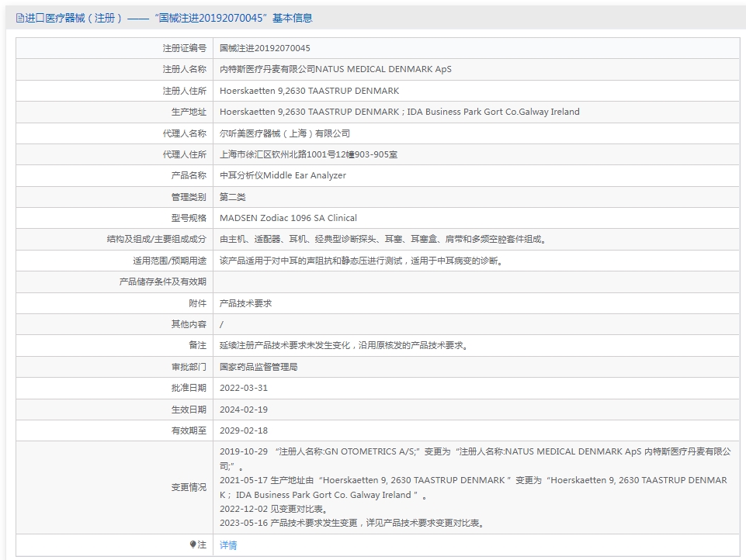Click the 批准日期 label cell
Viewport: 746px width, 560px height.
coord(114,388)
